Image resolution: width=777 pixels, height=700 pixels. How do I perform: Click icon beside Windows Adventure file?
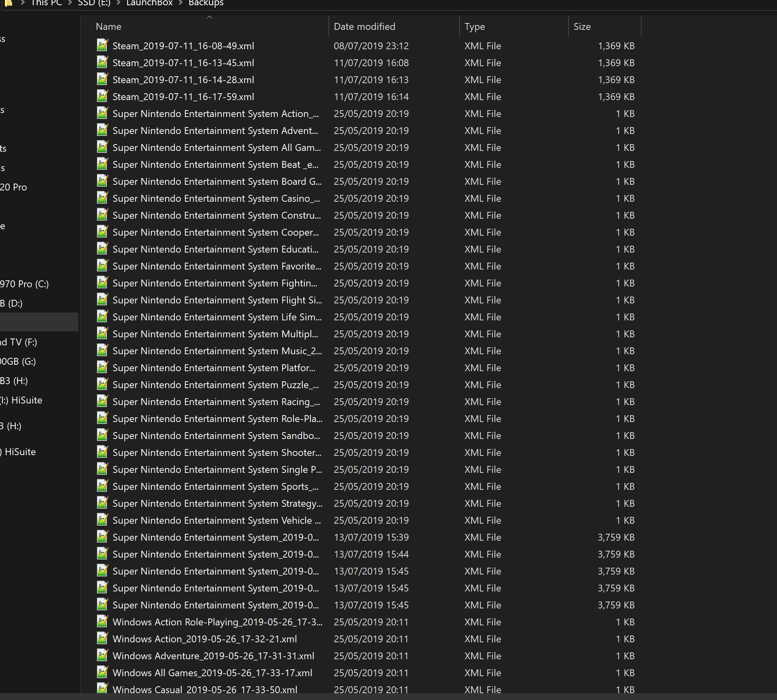[103, 655]
